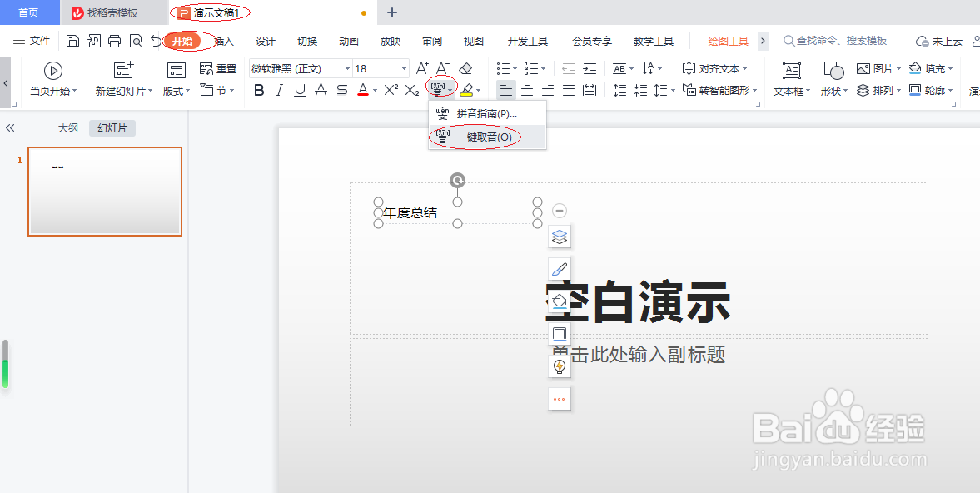
Task: Toggle Underline formatting
Action: (301, 91)
